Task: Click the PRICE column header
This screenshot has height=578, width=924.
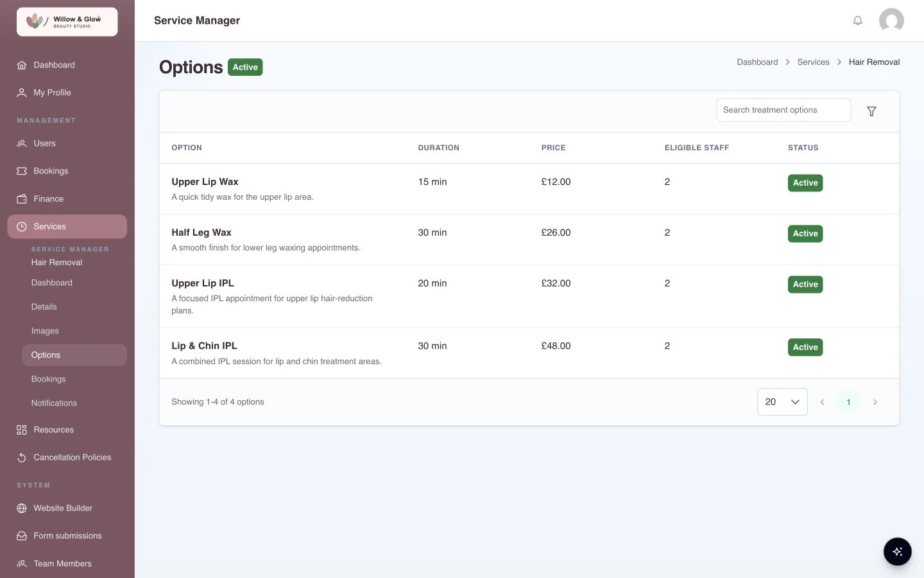Action: (554, 148)
